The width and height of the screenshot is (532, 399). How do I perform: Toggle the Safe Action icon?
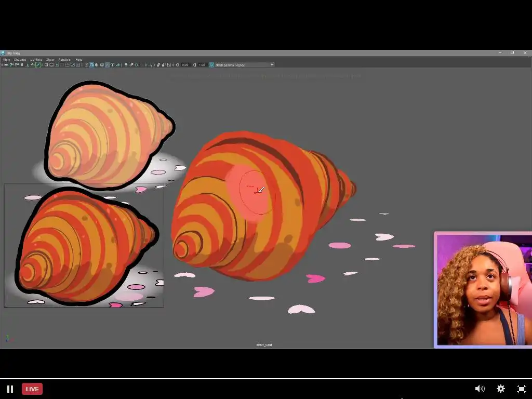[x=73, y=65]
